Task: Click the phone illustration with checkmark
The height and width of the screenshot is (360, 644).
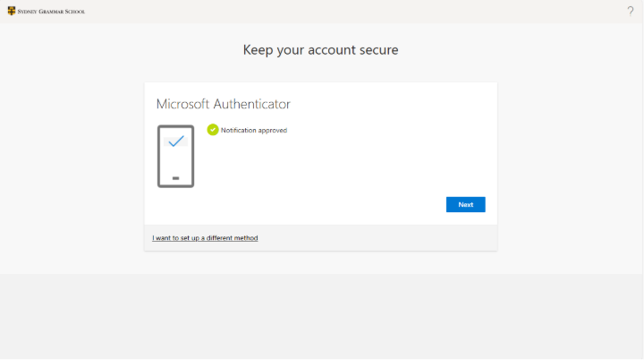Action: [x=176, y=157]
